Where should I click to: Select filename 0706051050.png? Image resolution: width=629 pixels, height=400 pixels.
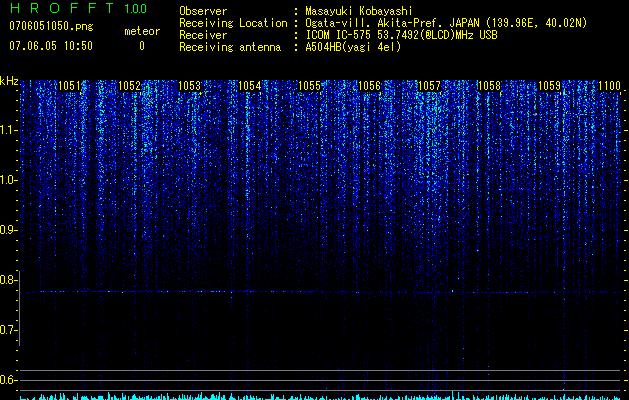tap(51, 27)
